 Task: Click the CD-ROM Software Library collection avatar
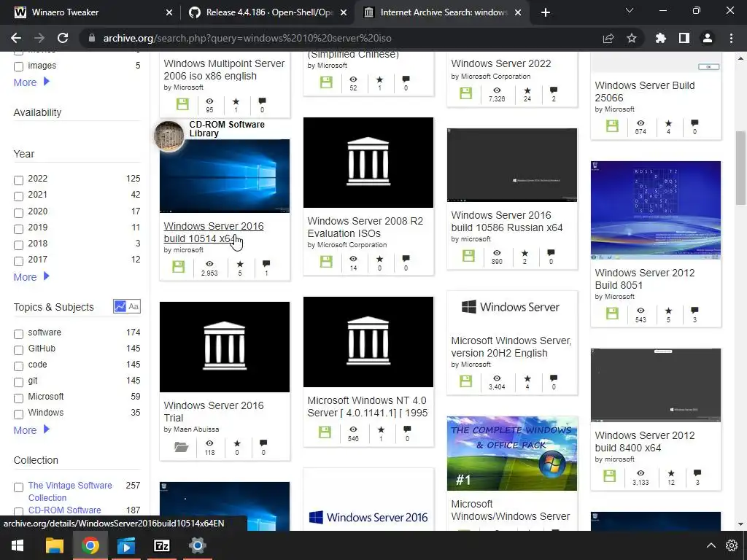click(169, 136)
